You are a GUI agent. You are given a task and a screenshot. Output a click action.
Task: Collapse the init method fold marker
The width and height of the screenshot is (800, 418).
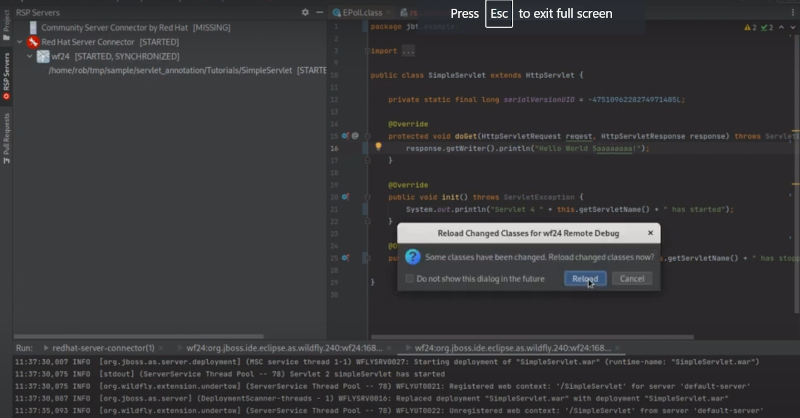click(367, 197)
